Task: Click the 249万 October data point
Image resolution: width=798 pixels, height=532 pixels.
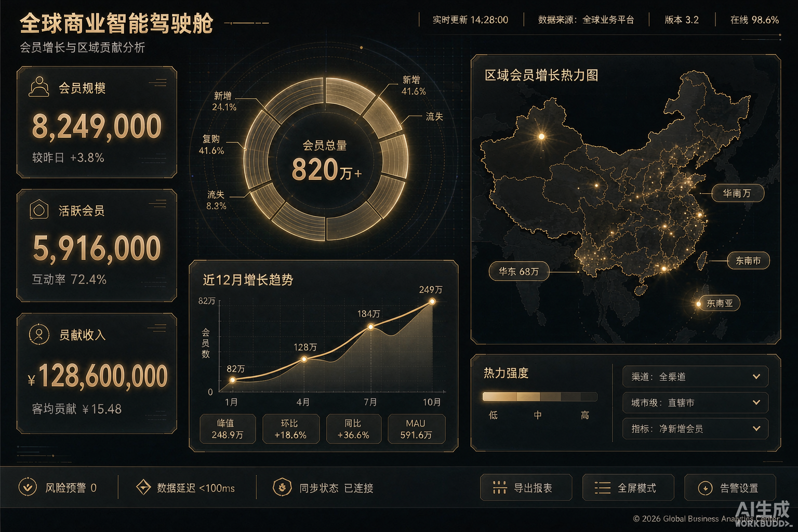Action: [432, 301]
